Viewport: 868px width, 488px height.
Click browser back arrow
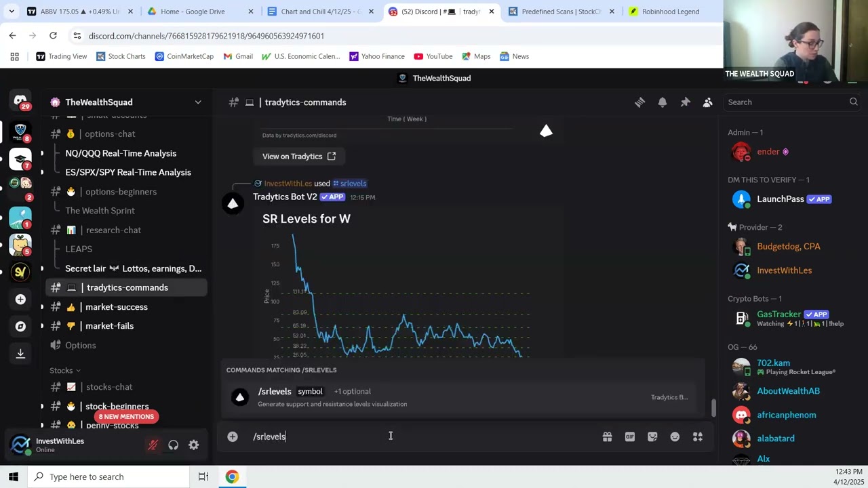click(x=12, y=35)
